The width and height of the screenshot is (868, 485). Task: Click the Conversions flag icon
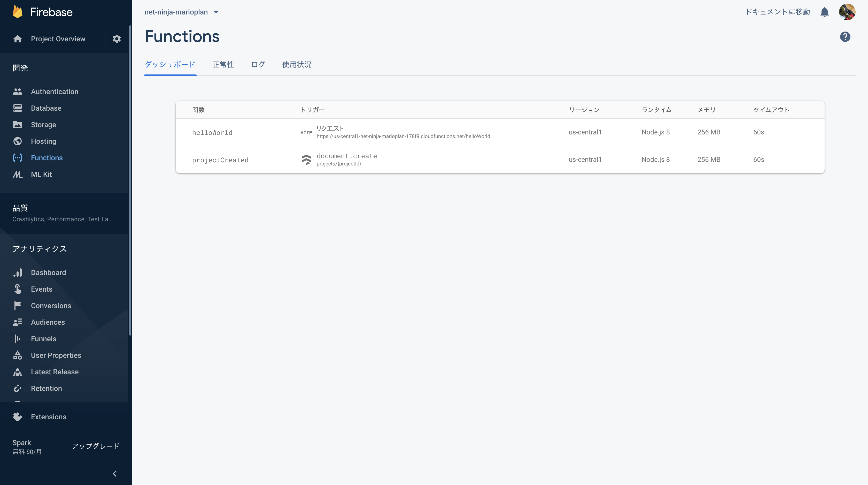pyautogui.click(x=18, y=305)
